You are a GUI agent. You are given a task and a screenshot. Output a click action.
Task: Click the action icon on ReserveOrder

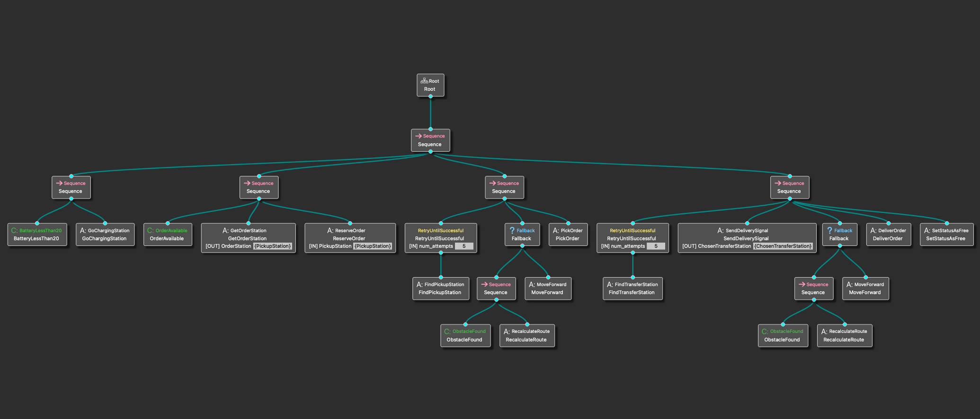tap(330, 230)
